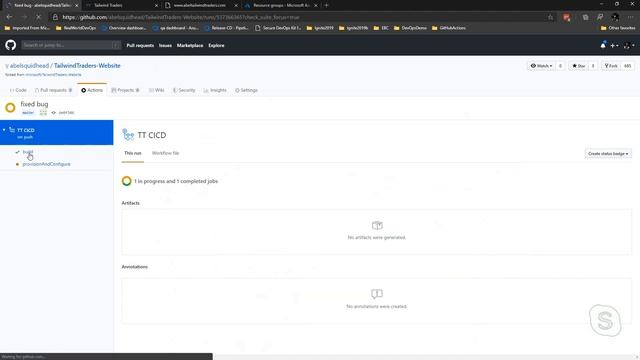Close the Tailwind Traders browser tab
Image resolution: width=640 pixels, height=360 pixels.
pyautogui.click(x=156, y=6)
